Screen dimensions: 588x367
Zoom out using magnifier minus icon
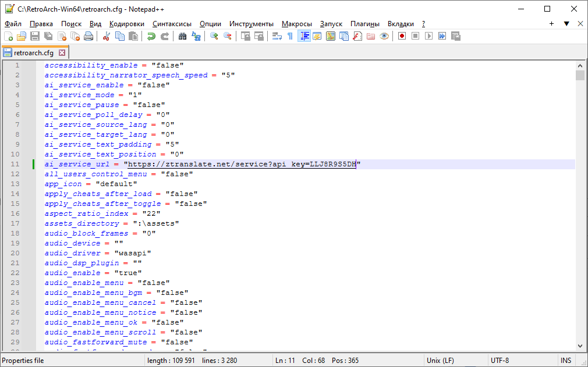click(x=227, y=36)
